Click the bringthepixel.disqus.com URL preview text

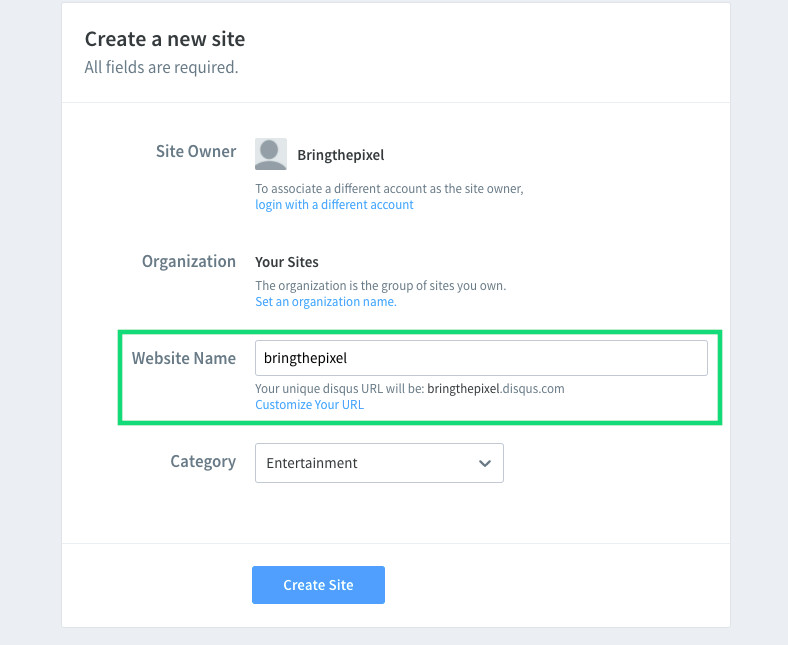click(496, 389)
